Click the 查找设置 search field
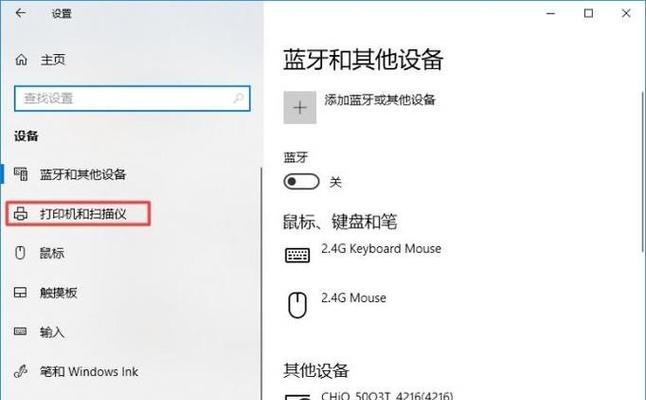646x400 pixels. [x=132, y=98]
